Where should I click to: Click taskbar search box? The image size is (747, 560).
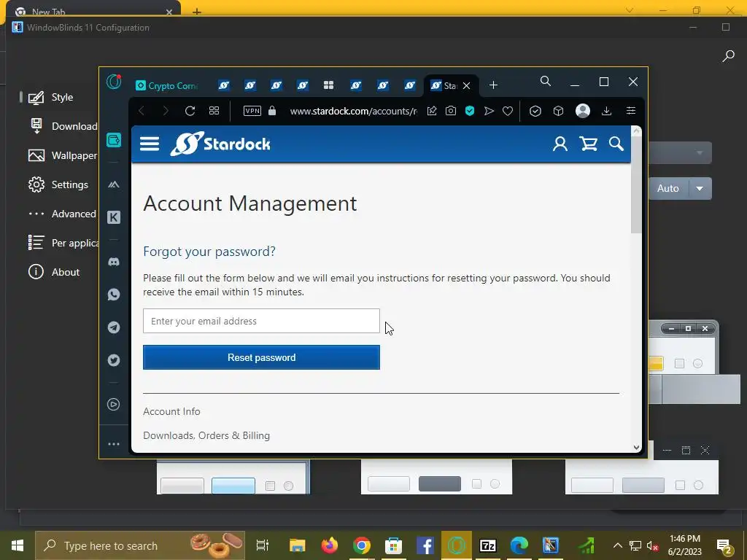click(x=140, y=545)
